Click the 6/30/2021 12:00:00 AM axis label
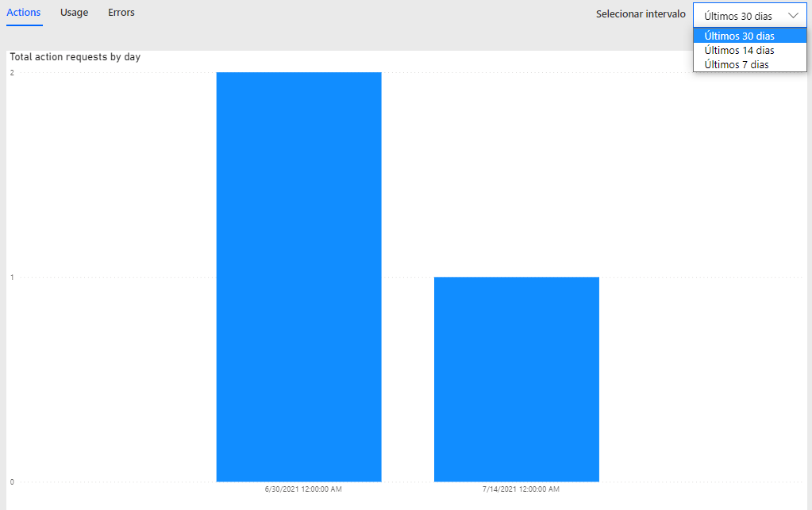This screenshot has width=812, height=510. [x=303, y=489]
